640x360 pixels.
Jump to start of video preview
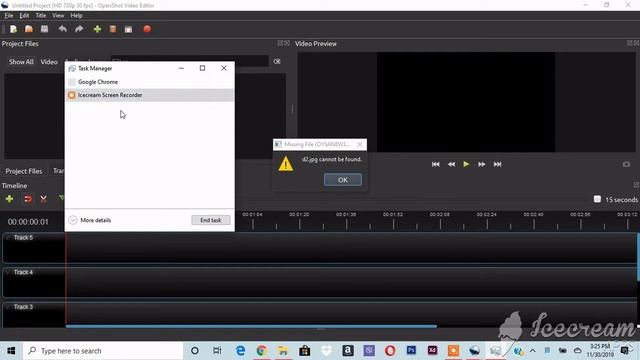436,164
